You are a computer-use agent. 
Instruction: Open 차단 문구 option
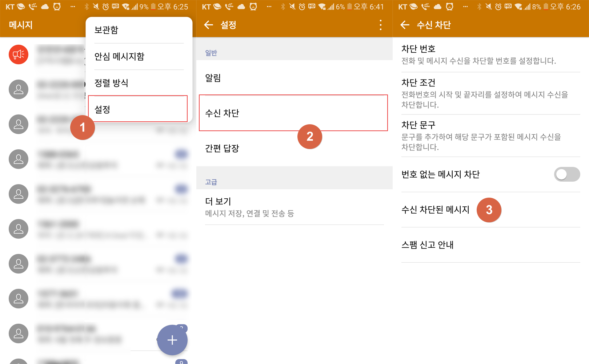(491, 136)
